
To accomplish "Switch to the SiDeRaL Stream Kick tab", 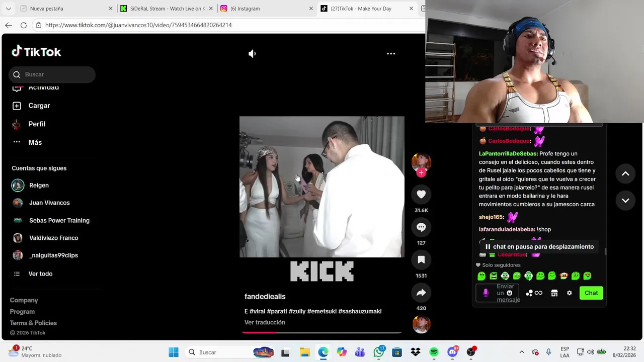I will pyautogui.click(x=166, y=9).
